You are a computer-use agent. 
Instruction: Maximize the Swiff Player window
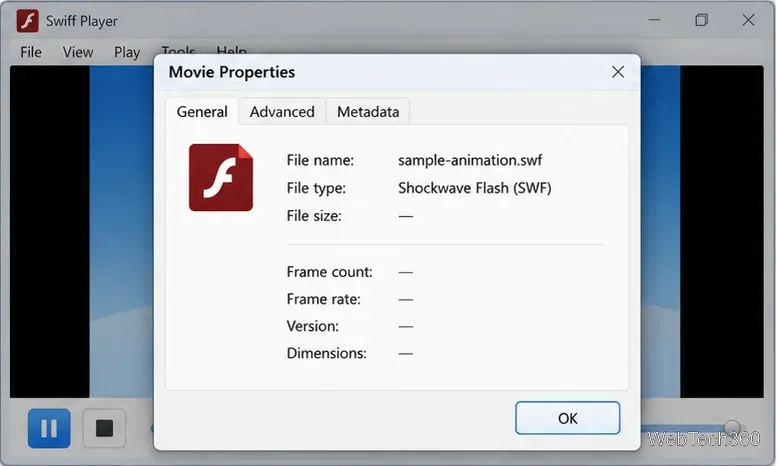(x=702, y=20)
